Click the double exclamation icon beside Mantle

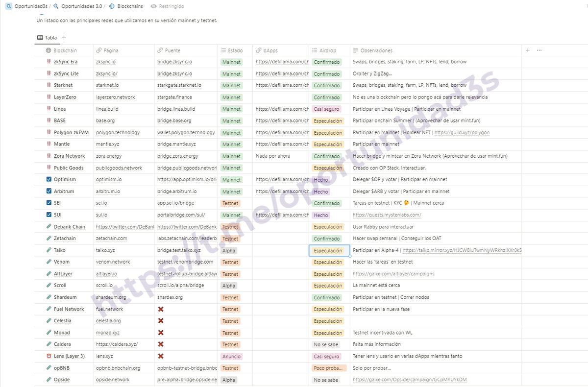49,144
